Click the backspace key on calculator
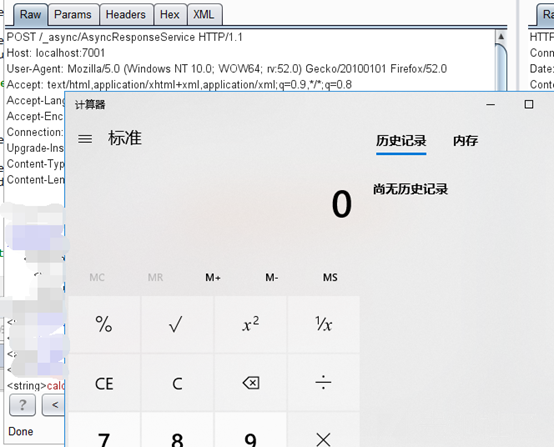The image size is (554, 447). coord(251,383)
